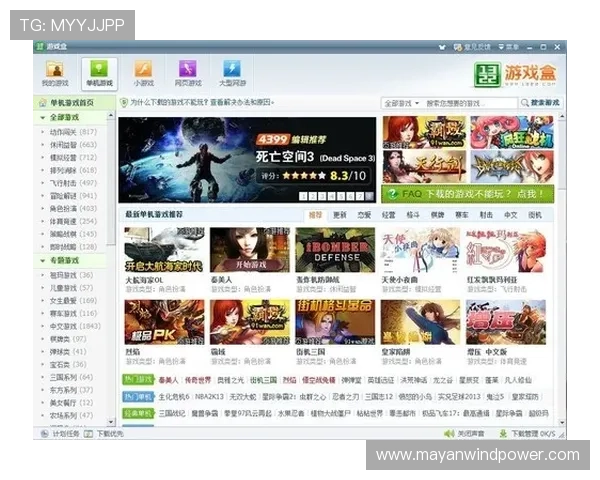Click the 4399 游戏盒 logo
600x480 pixels.
tap(515, 75)
